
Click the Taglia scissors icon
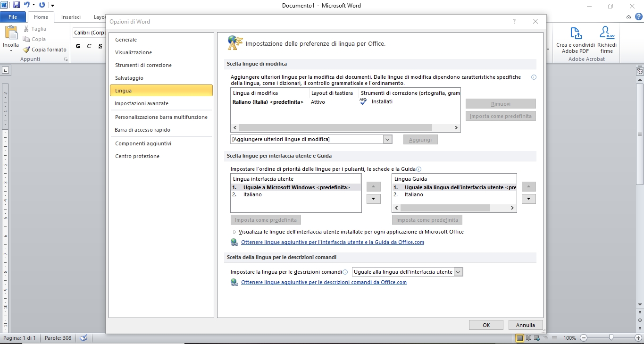(x=26, y=29)
